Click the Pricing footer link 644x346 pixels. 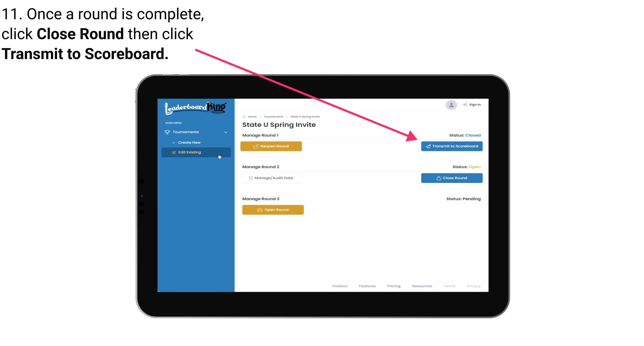394,286
